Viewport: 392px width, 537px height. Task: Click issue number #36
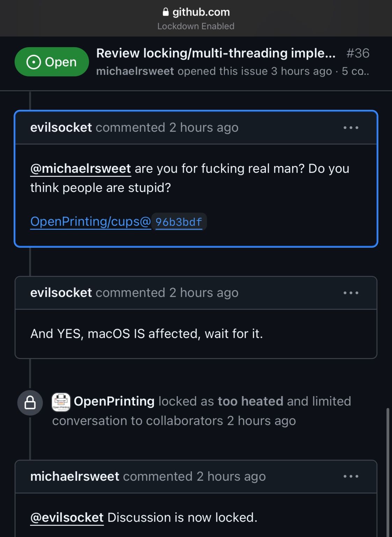pyautogui.click(x=358, y=53)
